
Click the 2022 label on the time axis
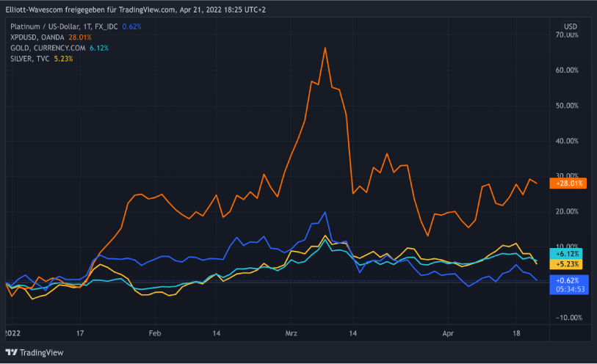(13, 332)
